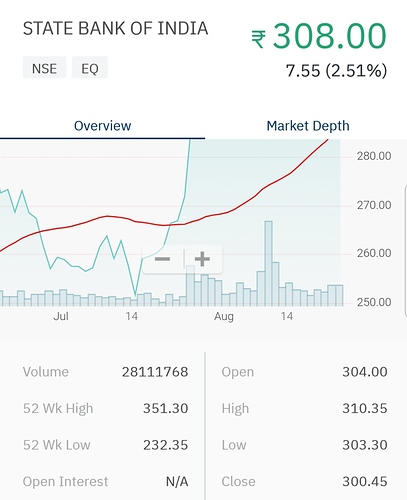The image size is (407, 500).
Task: Click the 280.00 price axis label
Action: click(374, 156)
